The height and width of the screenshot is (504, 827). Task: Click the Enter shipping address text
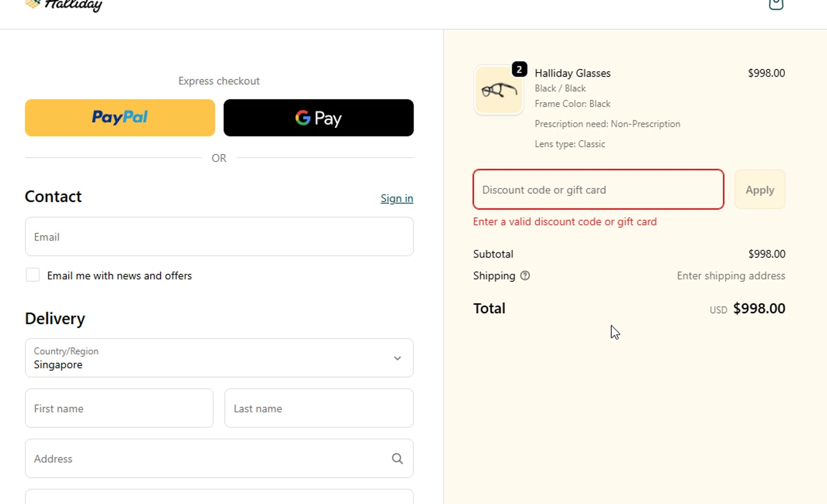coord(731,276)
